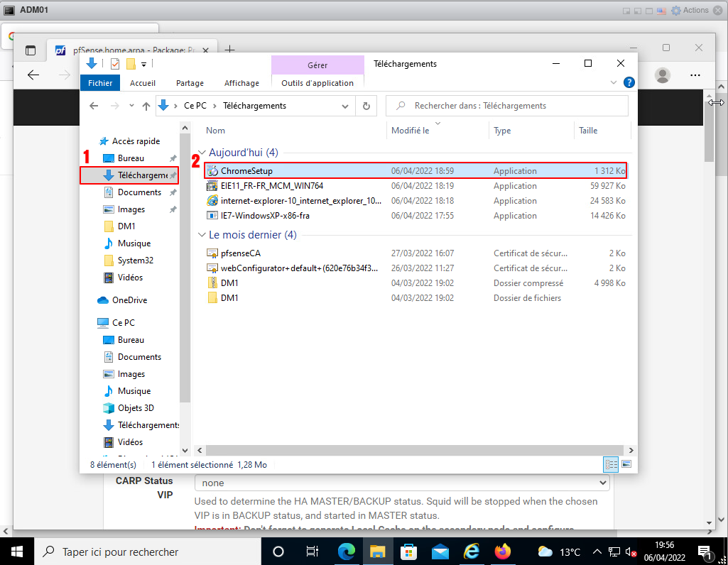Click the Refresh button beside address bar
This screenshot has height=565, width=728.
pos(366,106)
